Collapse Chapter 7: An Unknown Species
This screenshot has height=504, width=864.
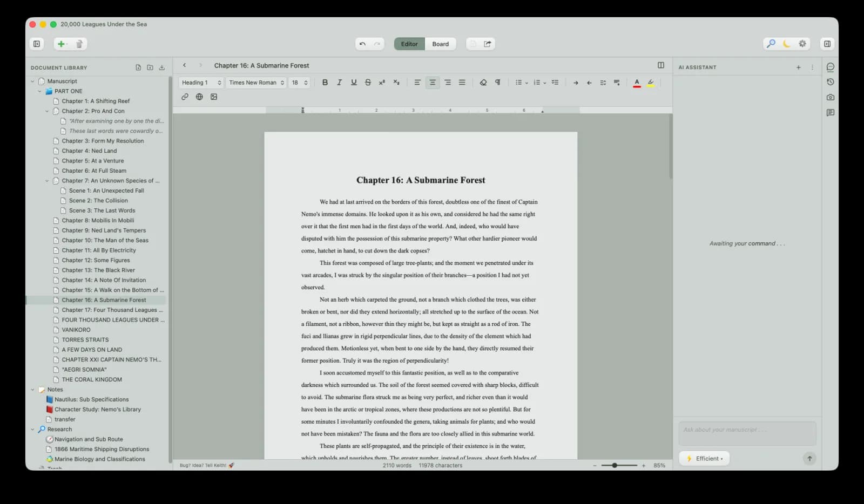tap(47, 181)
